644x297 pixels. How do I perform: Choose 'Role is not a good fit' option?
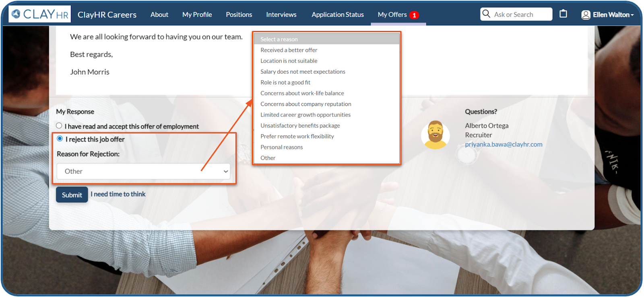pyautogui.click(x=326, y=82)
